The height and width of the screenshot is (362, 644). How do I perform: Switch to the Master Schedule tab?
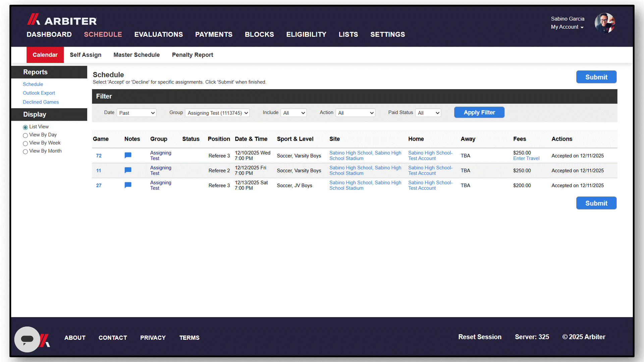click(x=137, y=55)
